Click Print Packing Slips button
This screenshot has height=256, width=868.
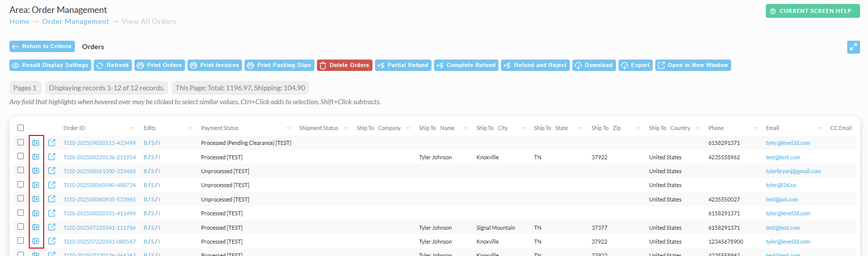point(279,65)
